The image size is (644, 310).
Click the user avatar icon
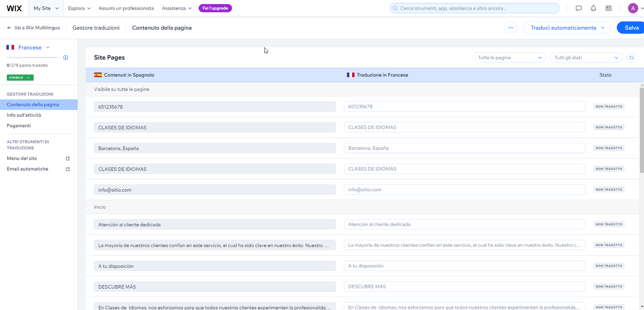(x=633, y=8)
